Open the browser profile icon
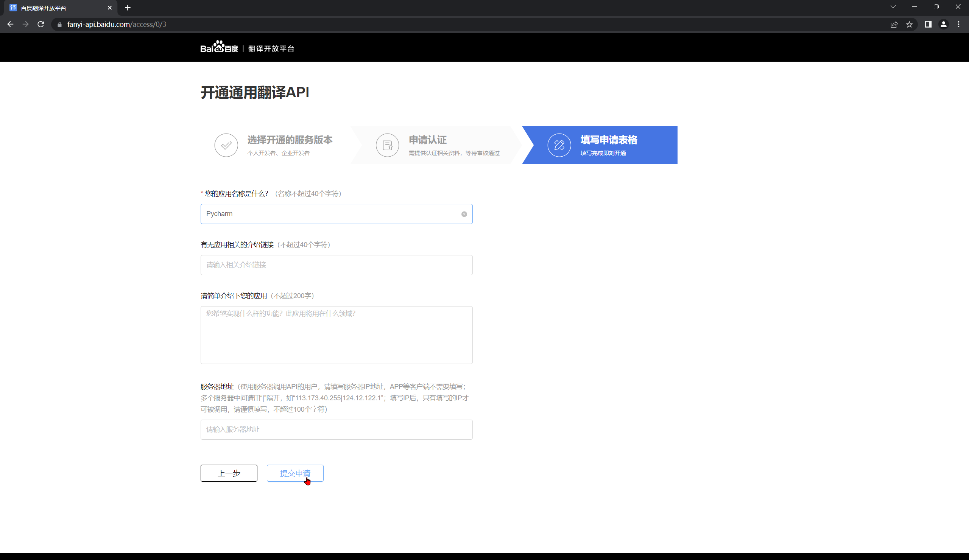Viewport: 969px width, 560px height. (x=943, y=24)
